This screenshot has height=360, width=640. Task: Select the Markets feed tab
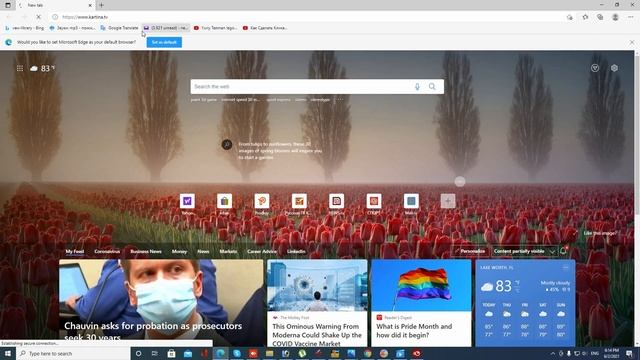pos(228,251)
